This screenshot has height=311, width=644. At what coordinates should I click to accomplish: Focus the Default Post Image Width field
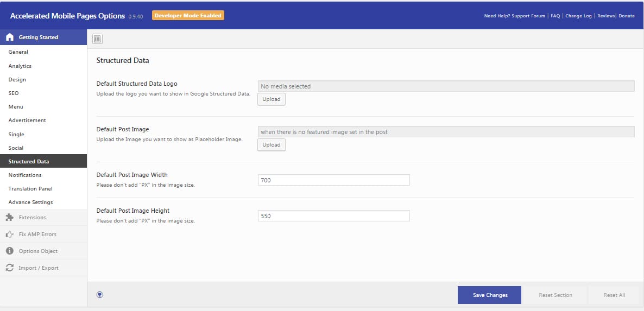[333, 180]
